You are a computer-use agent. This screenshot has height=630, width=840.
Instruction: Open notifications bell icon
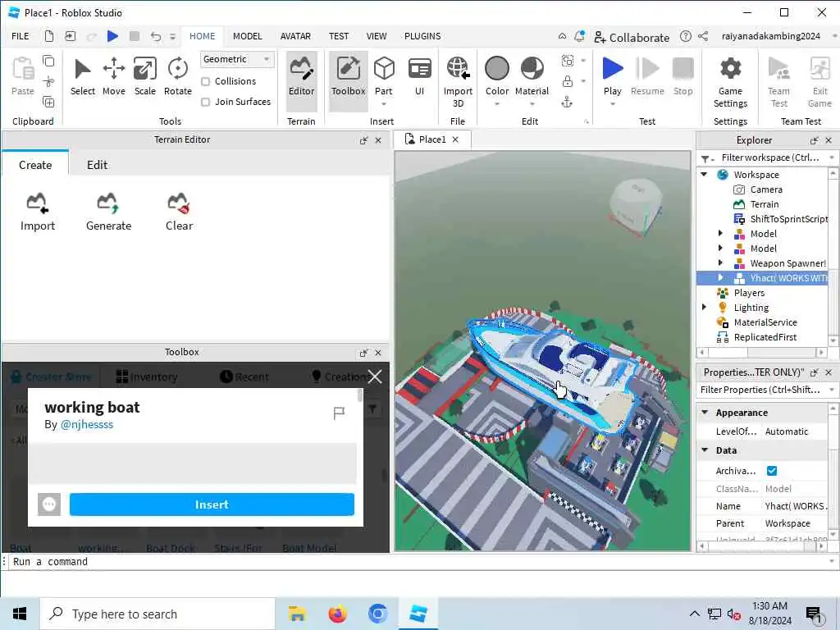pos(579,36)
